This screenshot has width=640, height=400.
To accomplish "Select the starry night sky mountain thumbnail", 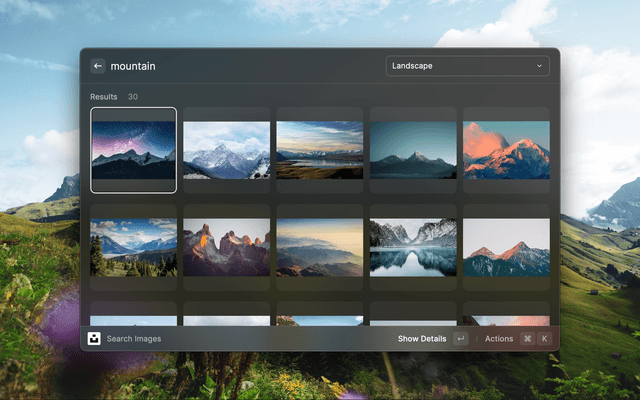I will (134, 150).
